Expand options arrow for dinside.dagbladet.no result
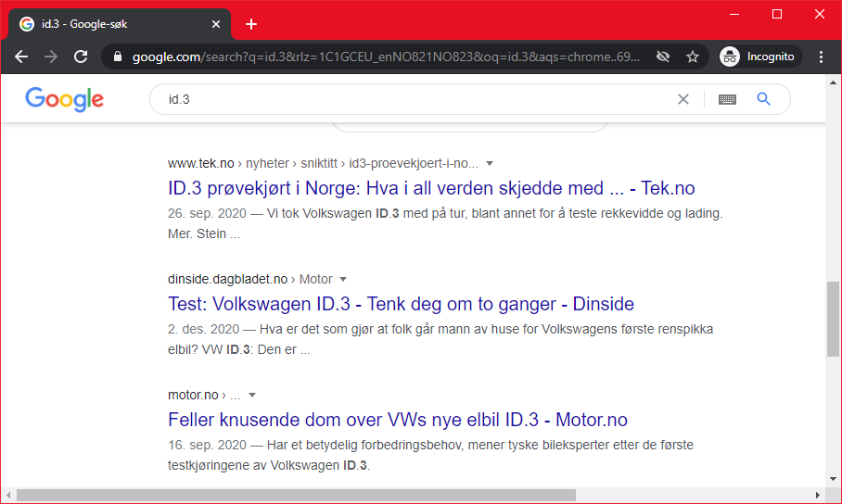The height and width of the screenshot is (504, 842). click(x=343, y=279)
